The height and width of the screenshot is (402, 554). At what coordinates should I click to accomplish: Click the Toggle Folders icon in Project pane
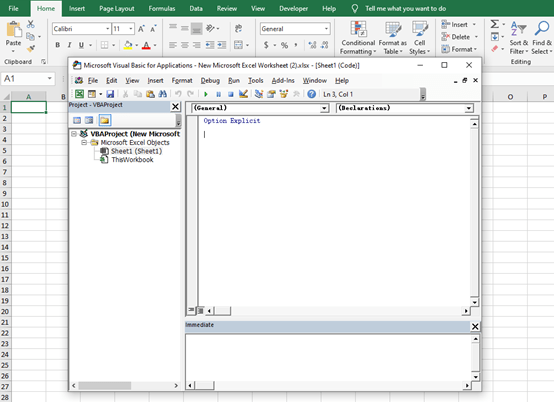pyautogui.click(x=105, y=120)
